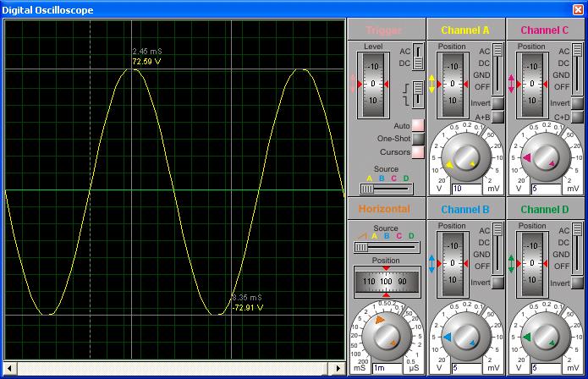Click the blue Channel B position arrow
The image size is (588, 379).
click(x=431, y=263)
